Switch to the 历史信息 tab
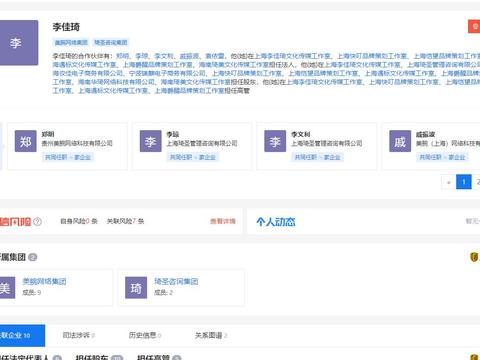 145,335
